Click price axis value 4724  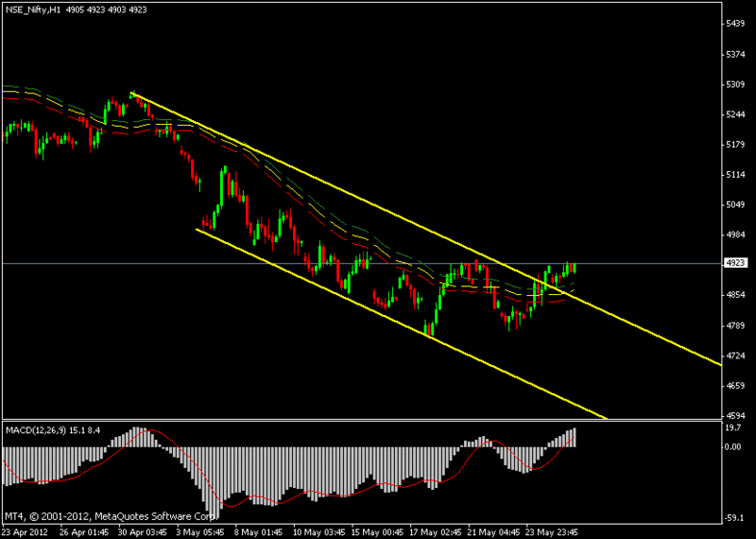coord(735,356)
